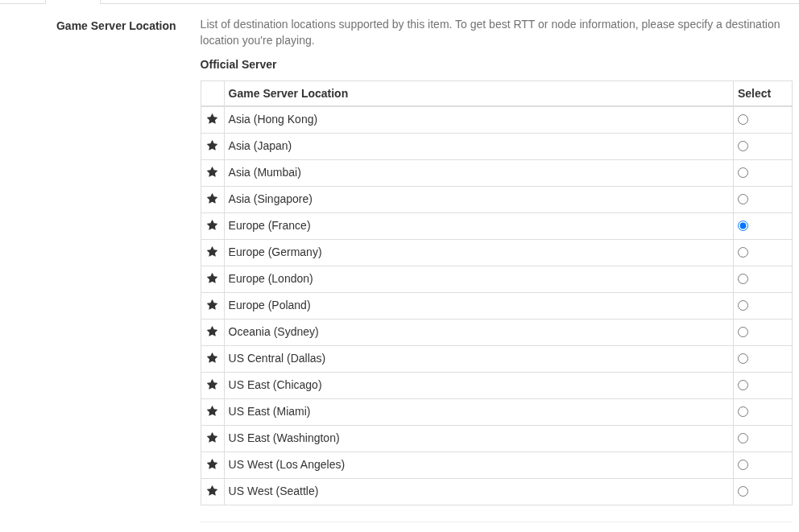
Task: Click the star icon beside Asia (Singapore)
Action: tap(212, 199)
